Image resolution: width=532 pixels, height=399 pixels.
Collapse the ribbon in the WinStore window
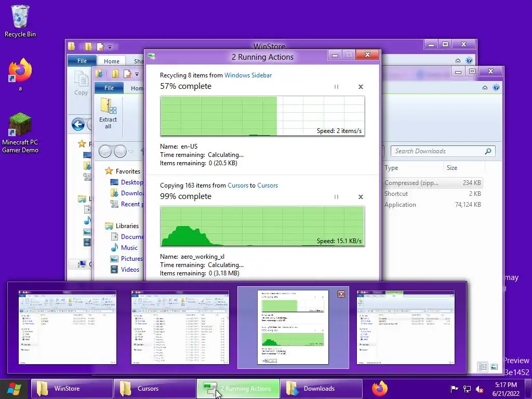458,61
